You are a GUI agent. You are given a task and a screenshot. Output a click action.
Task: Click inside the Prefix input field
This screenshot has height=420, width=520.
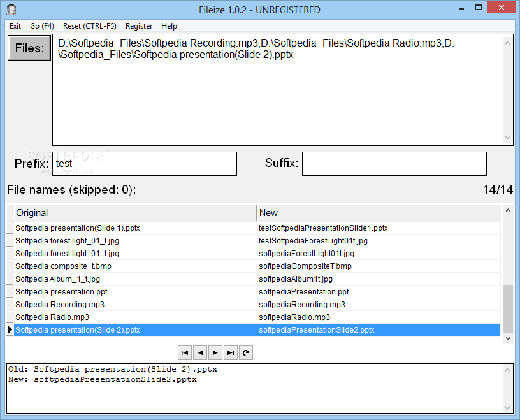point(145,164)
